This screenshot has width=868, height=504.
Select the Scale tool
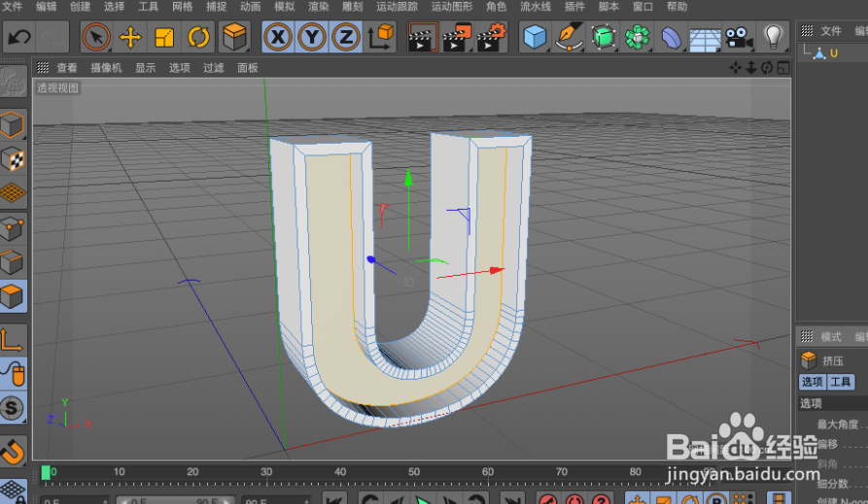coord(164,38)
